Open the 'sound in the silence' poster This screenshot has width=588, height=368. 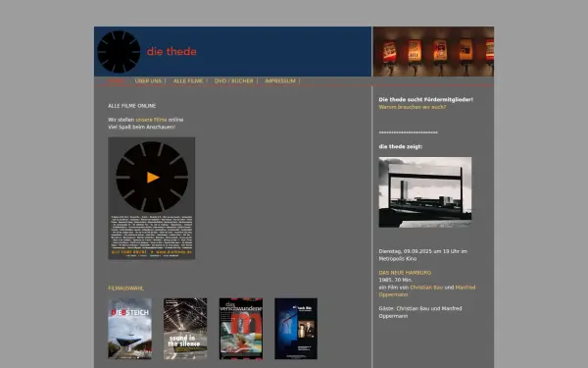[x=185, y=329]
